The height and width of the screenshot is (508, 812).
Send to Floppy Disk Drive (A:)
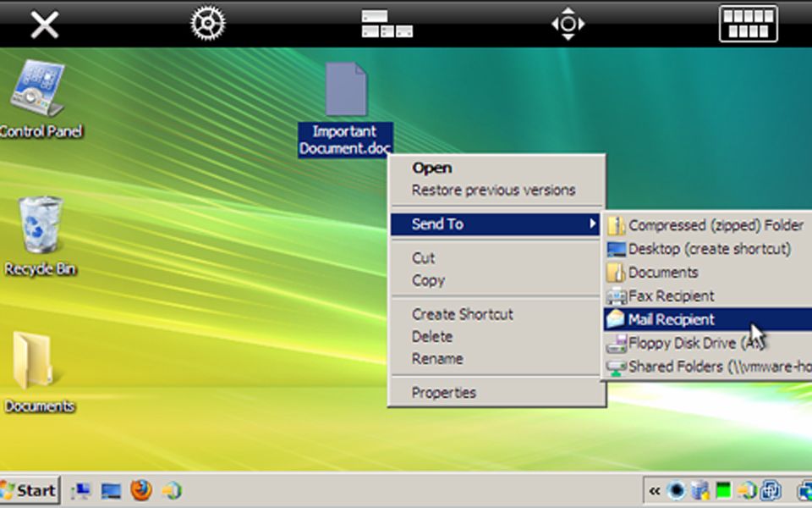pos(708,343)
